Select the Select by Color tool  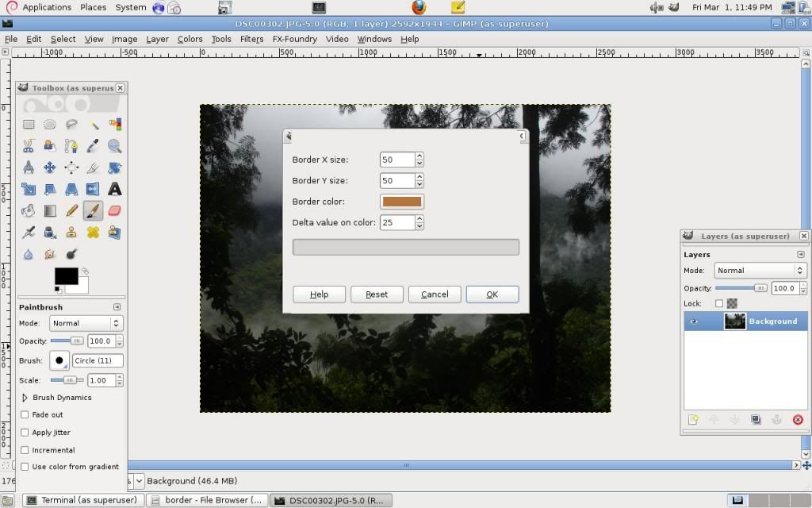pos(115,124)
